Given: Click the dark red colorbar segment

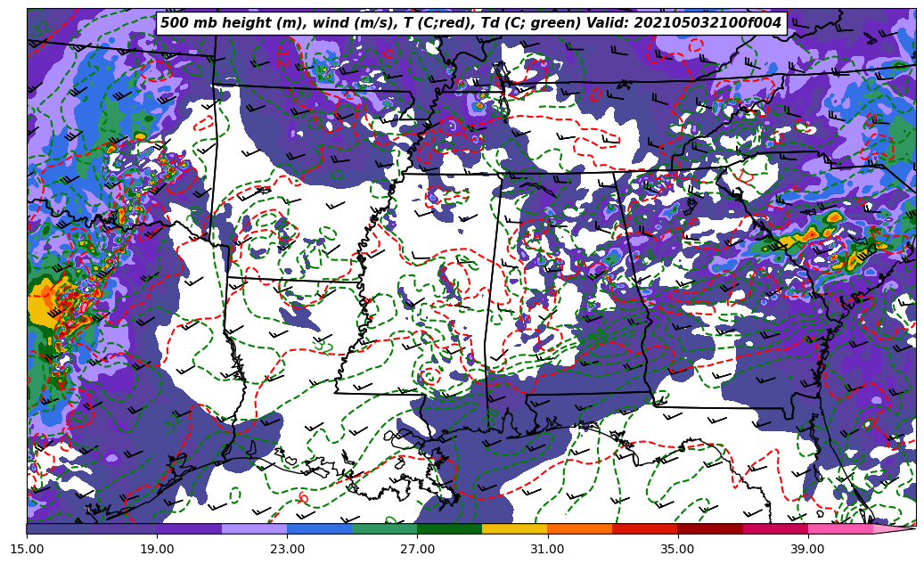Looking at the screenshot, I should tap(709, 528).
